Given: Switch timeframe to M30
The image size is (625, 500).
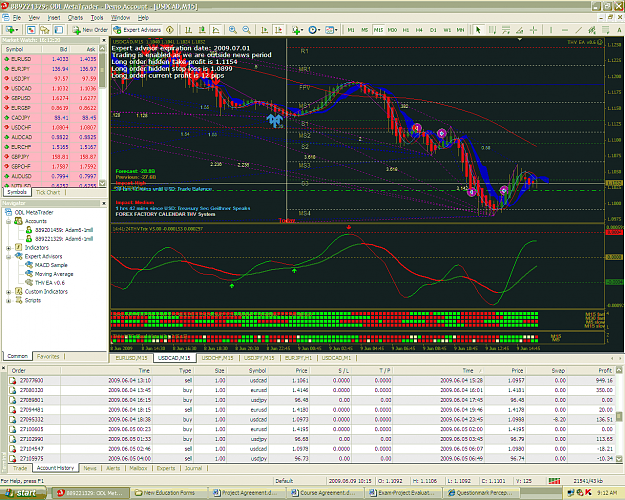Looking at the screenshot, I should coord(392,30).
